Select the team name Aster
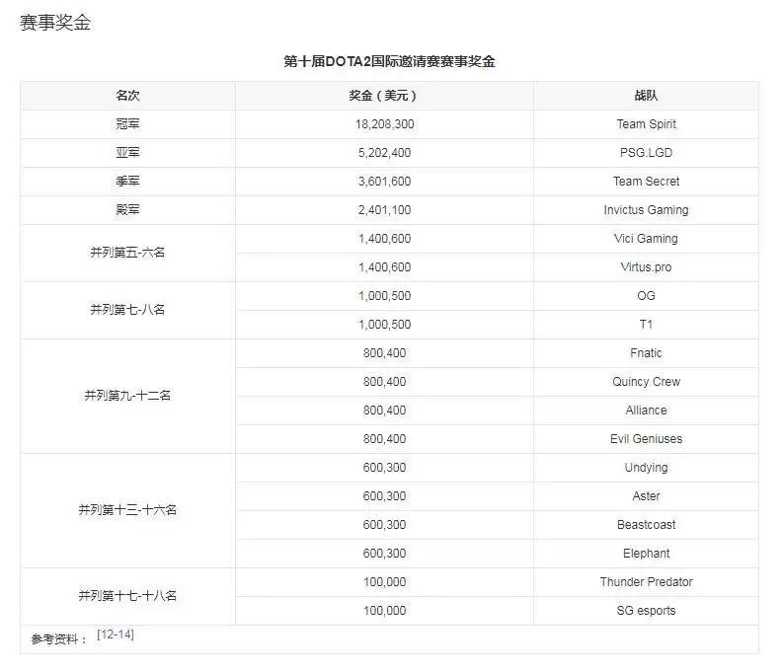The height and width of the screenshot is (672, 784). tap(646, 495)
